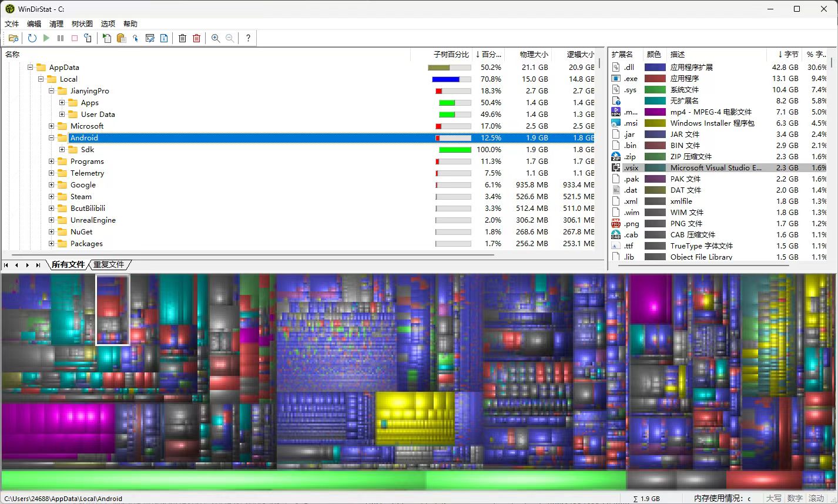Expand the Microsoft folder node
838x504 pixels.
[x=52, y=126]
